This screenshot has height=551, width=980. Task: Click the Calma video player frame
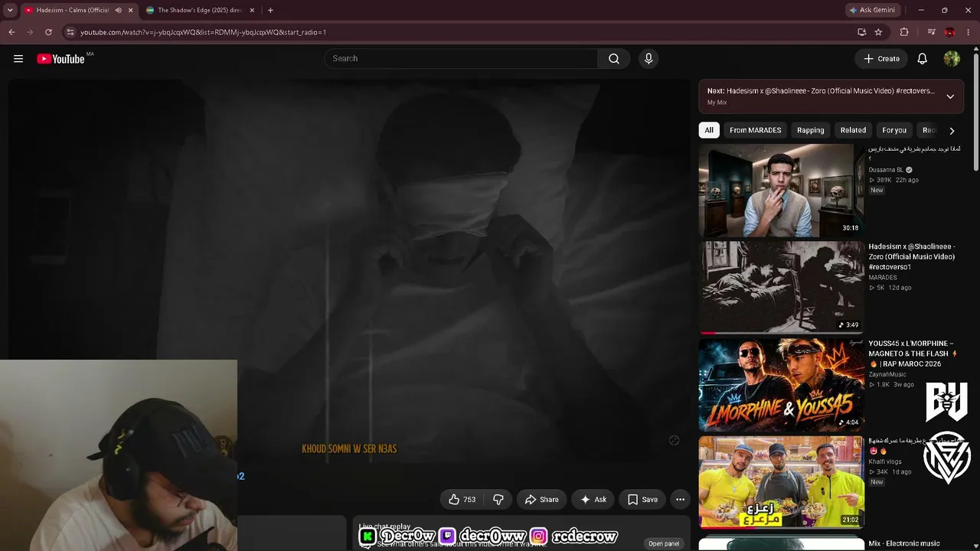(x=349, y=272)
